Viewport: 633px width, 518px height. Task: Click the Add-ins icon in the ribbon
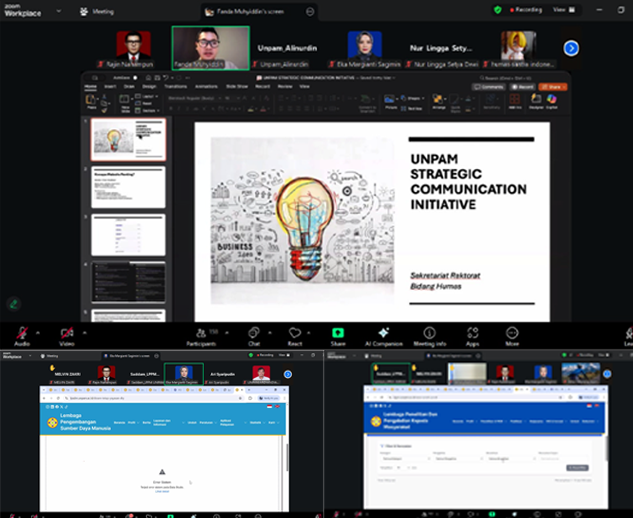515,99
